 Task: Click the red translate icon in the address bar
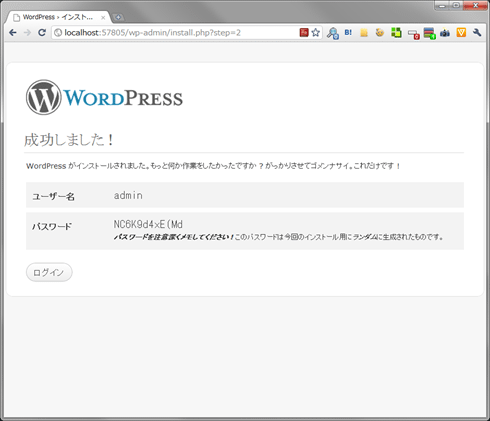tap(304, 32)
